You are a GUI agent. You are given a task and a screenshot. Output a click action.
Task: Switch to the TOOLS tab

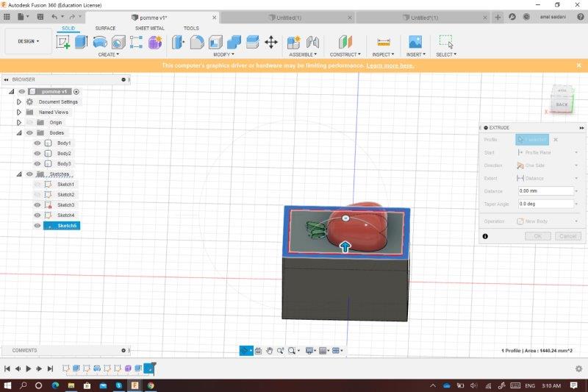[191, 29]
